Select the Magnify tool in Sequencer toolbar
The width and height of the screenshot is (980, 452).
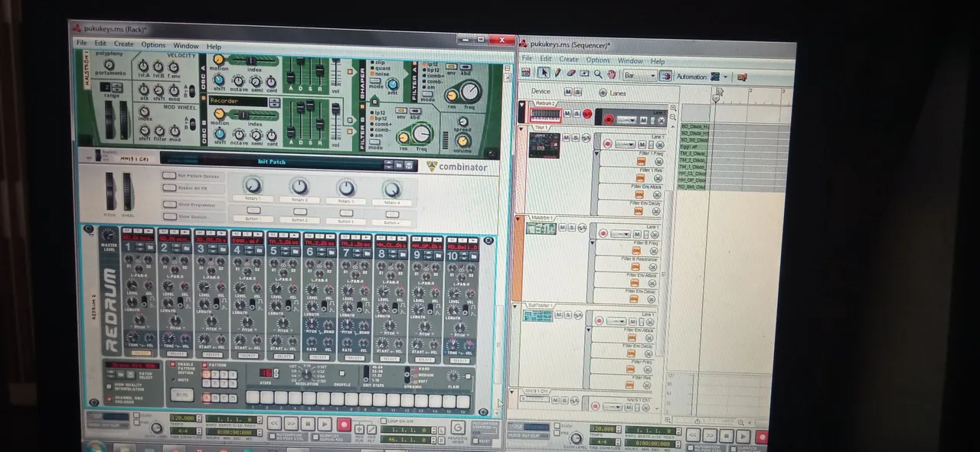(598, 74)
